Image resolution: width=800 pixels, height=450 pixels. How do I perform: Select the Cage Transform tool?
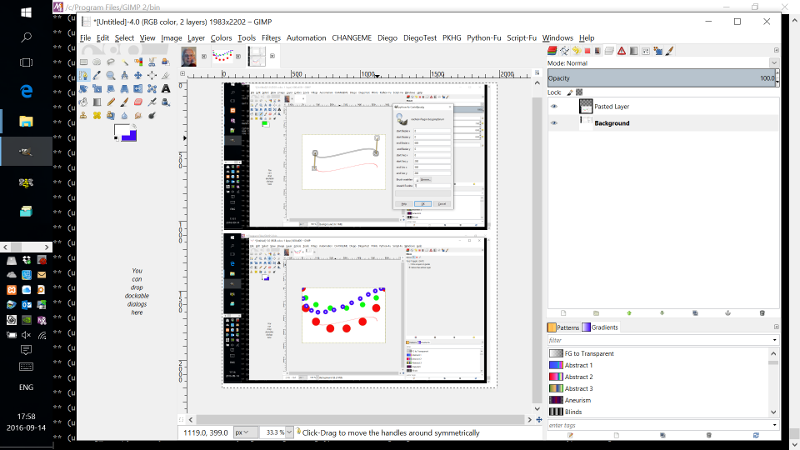tap(152, 89)
